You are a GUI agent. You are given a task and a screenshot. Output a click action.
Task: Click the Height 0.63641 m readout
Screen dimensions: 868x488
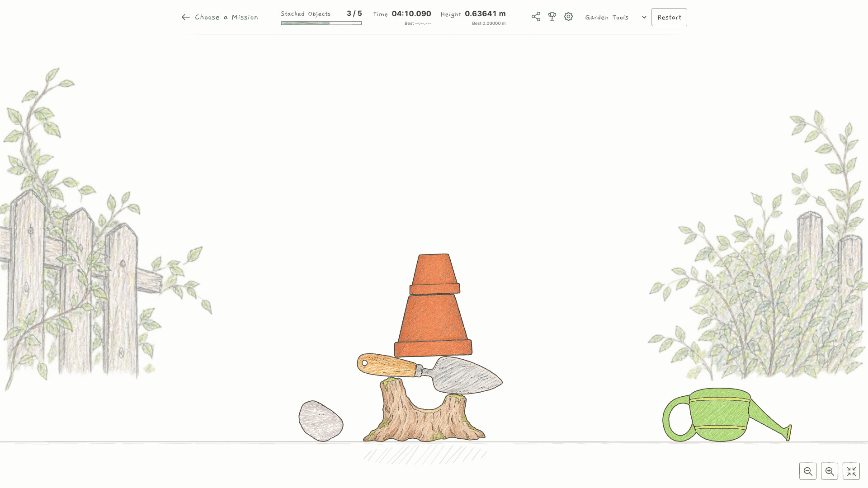473,14
